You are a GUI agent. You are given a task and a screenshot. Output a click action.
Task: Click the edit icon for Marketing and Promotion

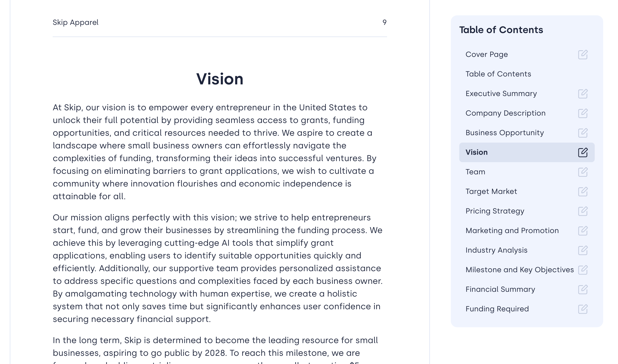(583, 231)
